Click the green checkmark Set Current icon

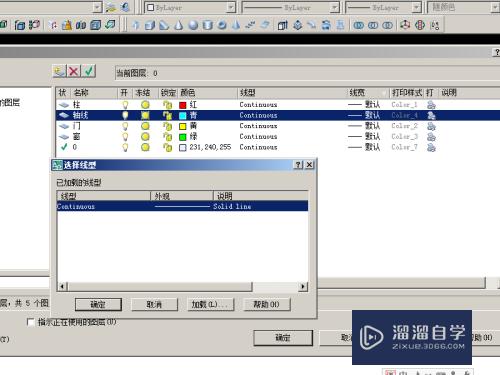[89, 71]
